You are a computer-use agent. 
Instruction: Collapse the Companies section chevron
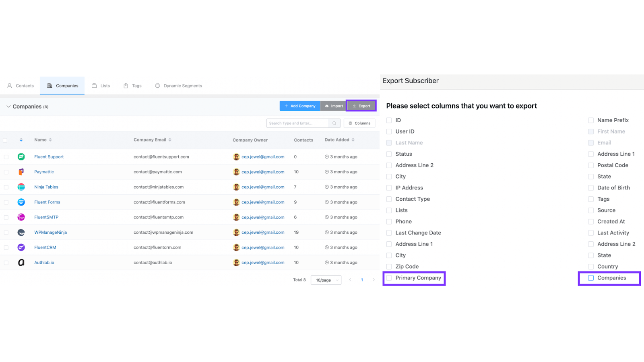(8, 107)
